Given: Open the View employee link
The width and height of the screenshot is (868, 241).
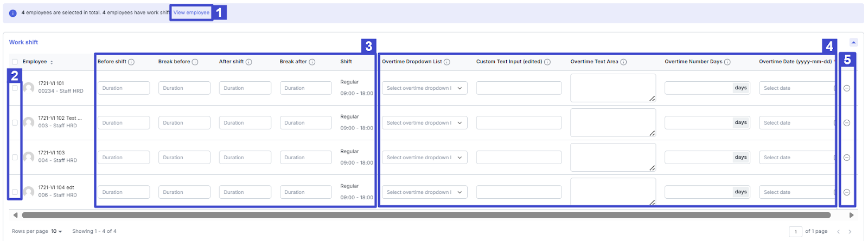Looking at the screenshot, I should click(x=191, y=12).
